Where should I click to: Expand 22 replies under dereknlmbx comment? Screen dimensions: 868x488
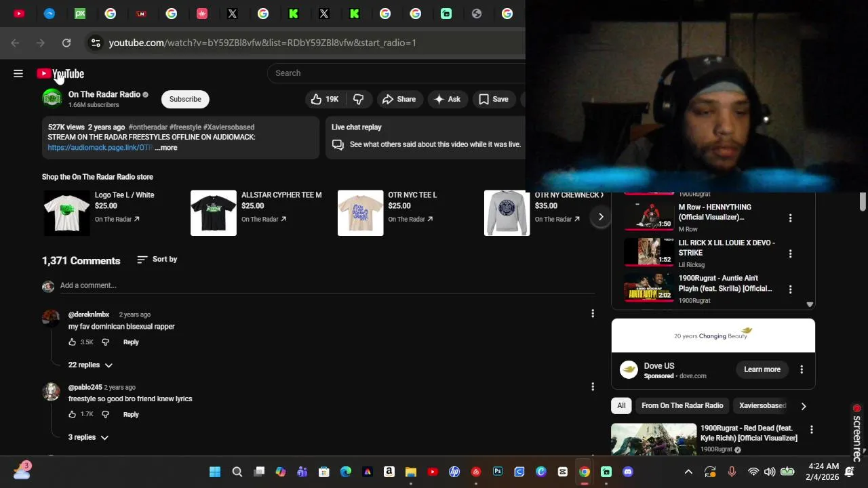(90, 365)
